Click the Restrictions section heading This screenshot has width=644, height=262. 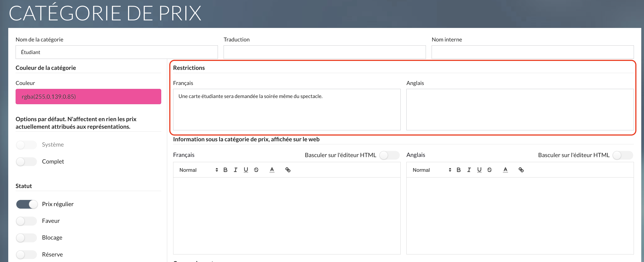coord(189,68)
